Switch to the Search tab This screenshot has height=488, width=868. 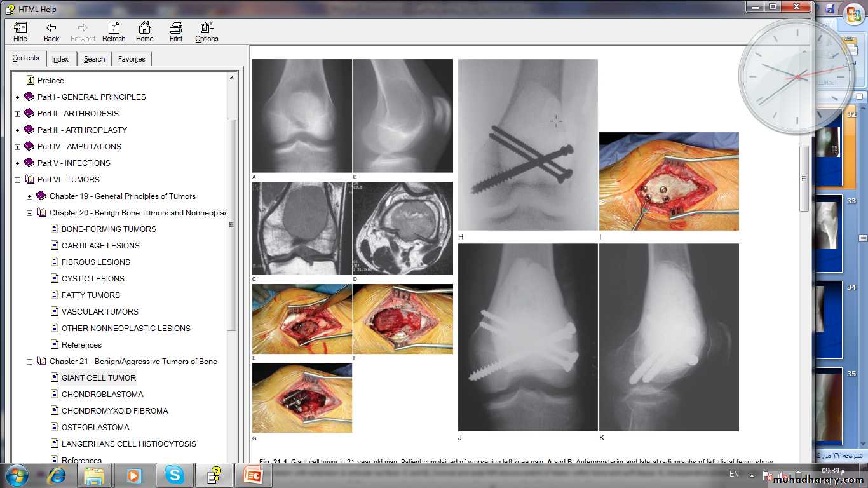tap(94, 59)
